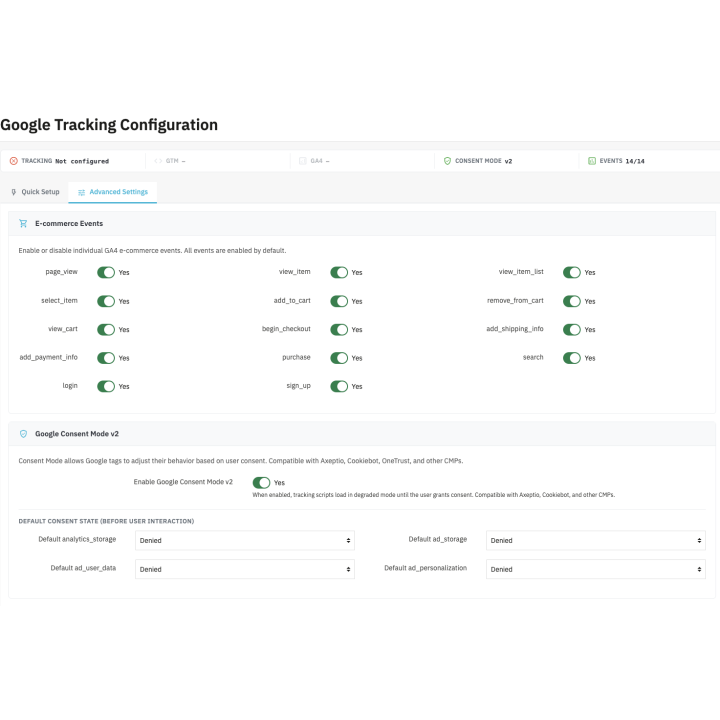Click the Google Consent Mode v2 heading
The image size is (720, 720).
pos(77,433)
